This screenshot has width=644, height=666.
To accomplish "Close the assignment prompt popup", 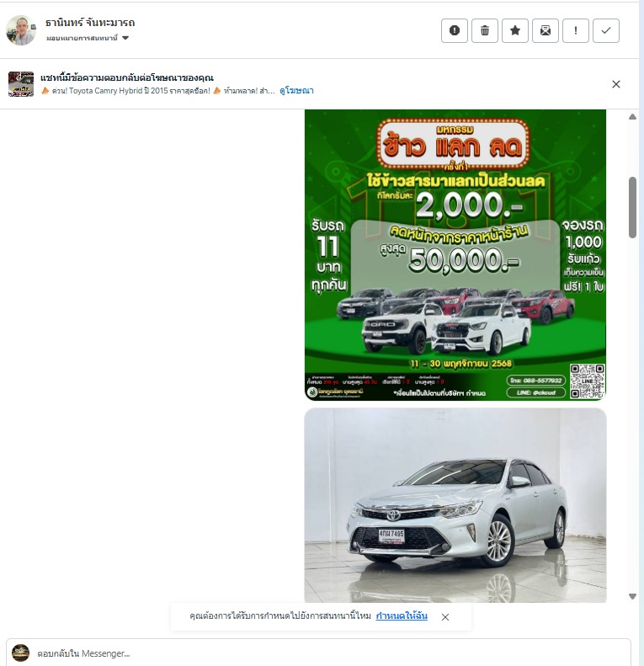I will pyautogui.click(x=445, y=617).
